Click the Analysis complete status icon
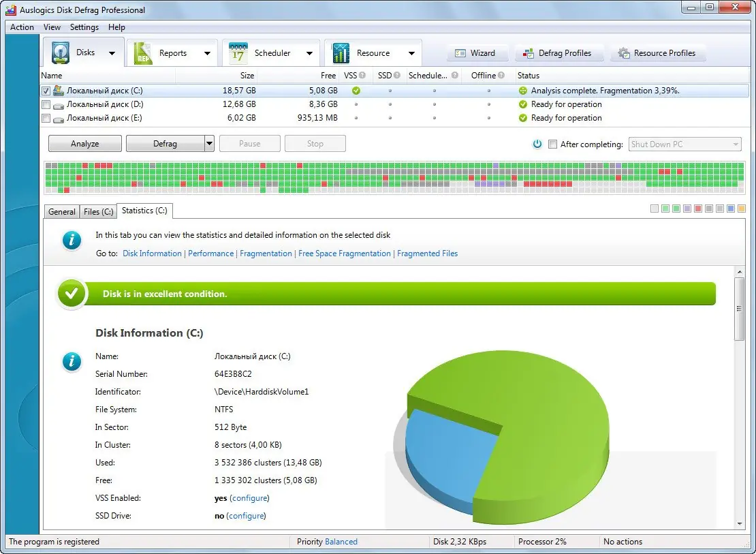Image resolution: width=756 pixels, height=554 pixels. coord(522,90)
